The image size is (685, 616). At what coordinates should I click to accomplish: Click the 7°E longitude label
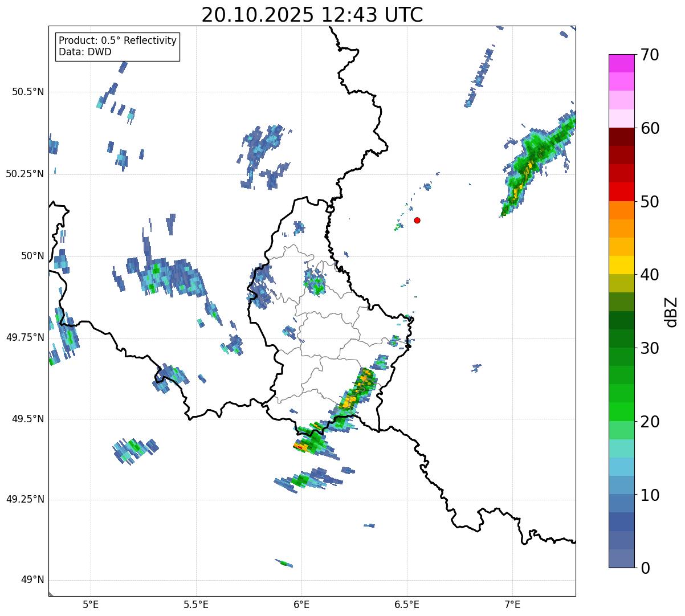pyautogui.click(x=512, y=604)
